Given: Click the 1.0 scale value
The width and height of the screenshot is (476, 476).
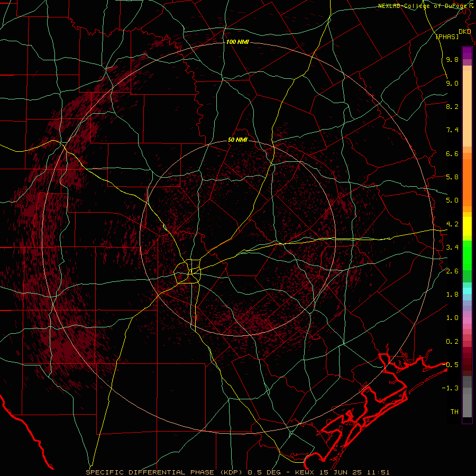Looking at the screenshot, I should 452,318.
